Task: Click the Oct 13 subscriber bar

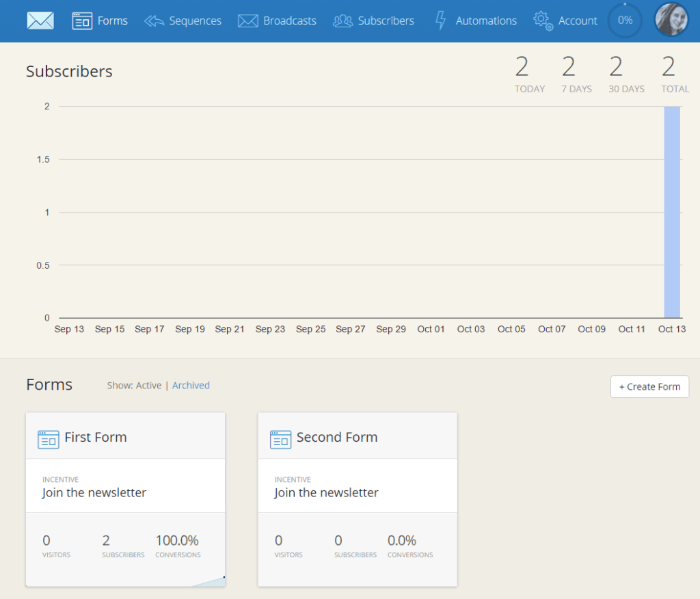Action: [x=672, y=212]
